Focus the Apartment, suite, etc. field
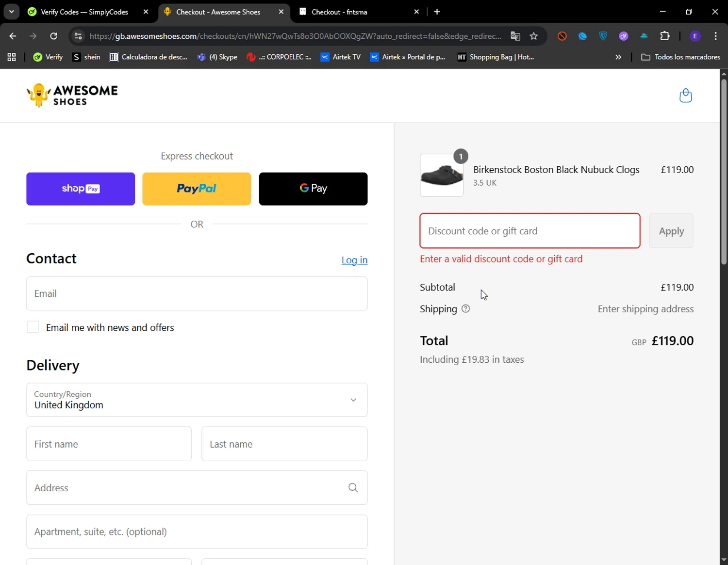728x565 pixels. point(197,532)
